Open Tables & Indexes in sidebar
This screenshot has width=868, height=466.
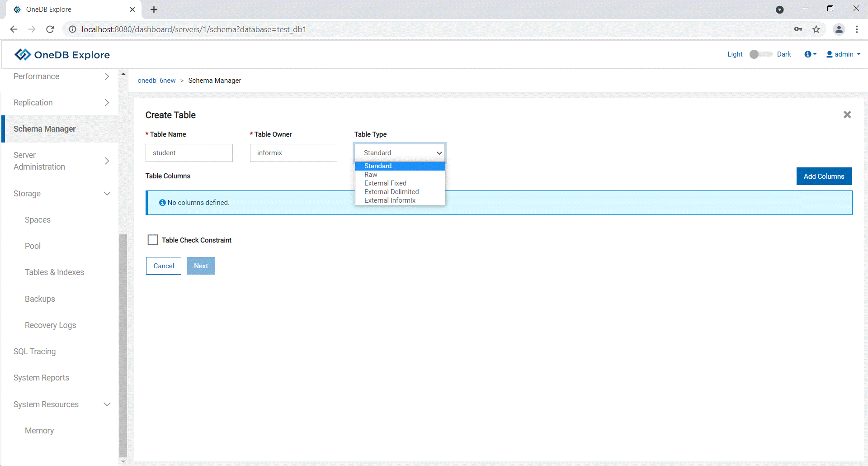(x=54, y=272)
